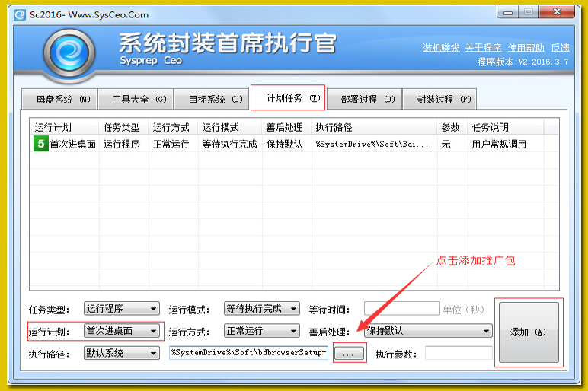The width and height of the screenshot is (588, 391).
Task: Click the 运行方式 column header
Action: click(173, 127)
